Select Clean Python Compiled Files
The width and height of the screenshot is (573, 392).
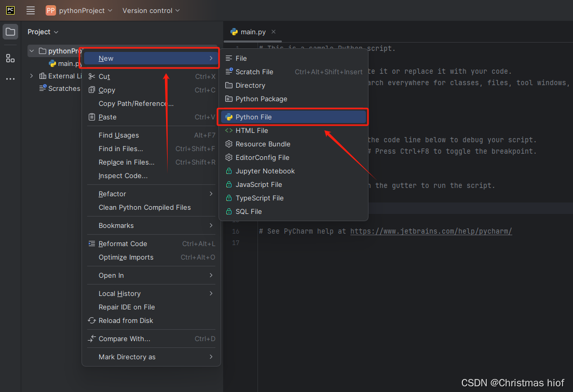(x=151, y=207)
